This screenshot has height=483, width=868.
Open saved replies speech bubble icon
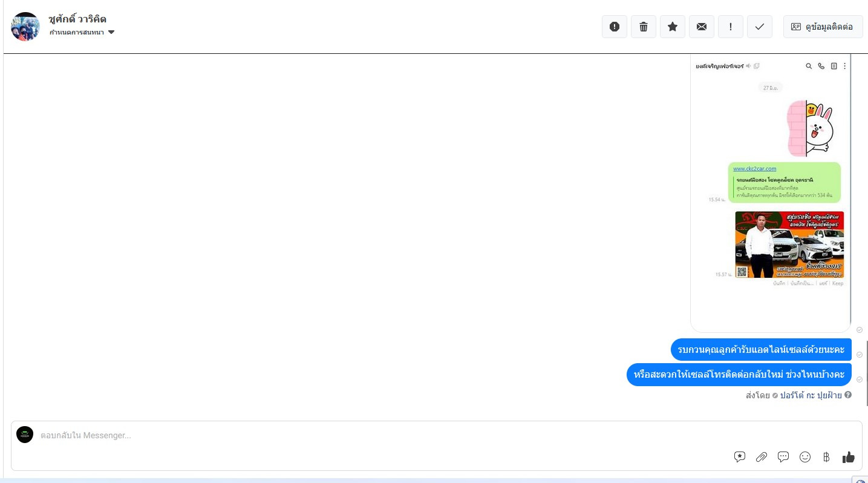pyautogui.click(x=783, y=457)
